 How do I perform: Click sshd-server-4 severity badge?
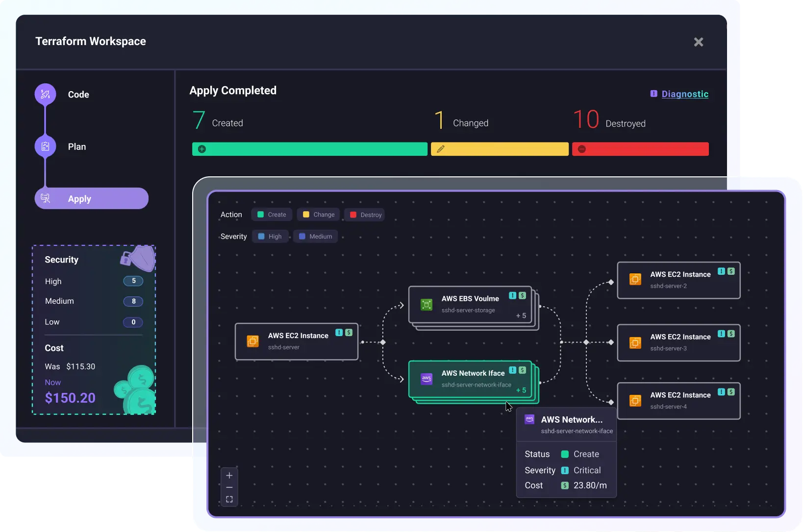[x=721, y=391]
